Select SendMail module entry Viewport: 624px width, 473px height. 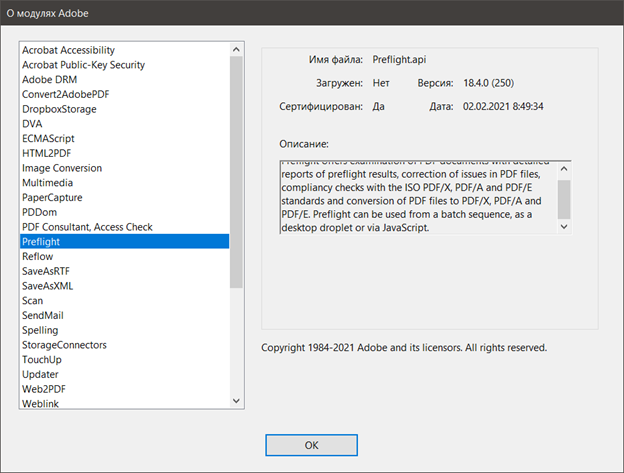(125, 315)
